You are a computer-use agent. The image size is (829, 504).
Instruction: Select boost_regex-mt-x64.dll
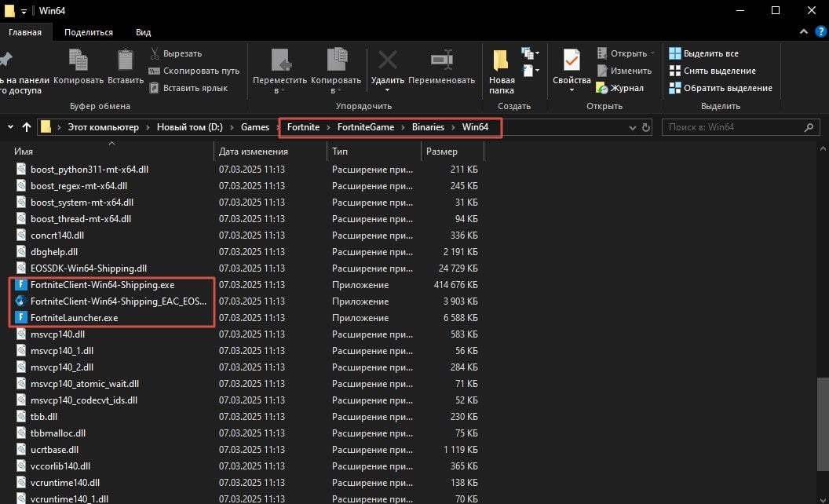point(79,185)
